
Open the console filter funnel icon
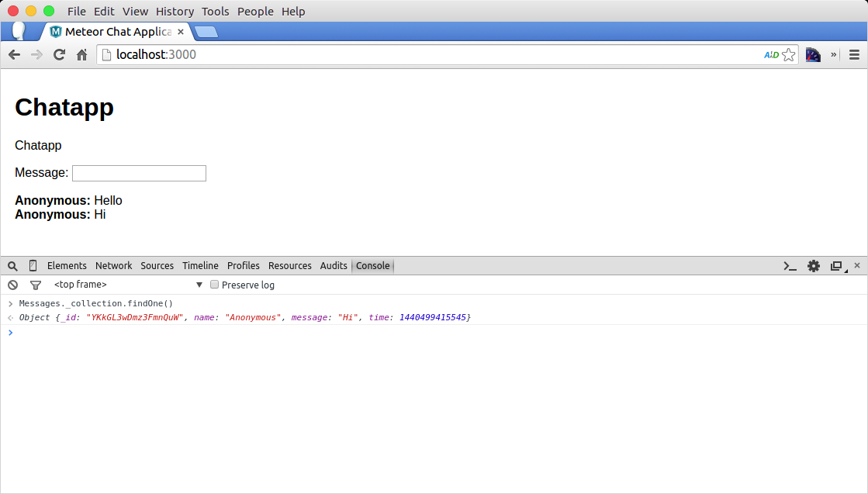(x=35, y=285)
